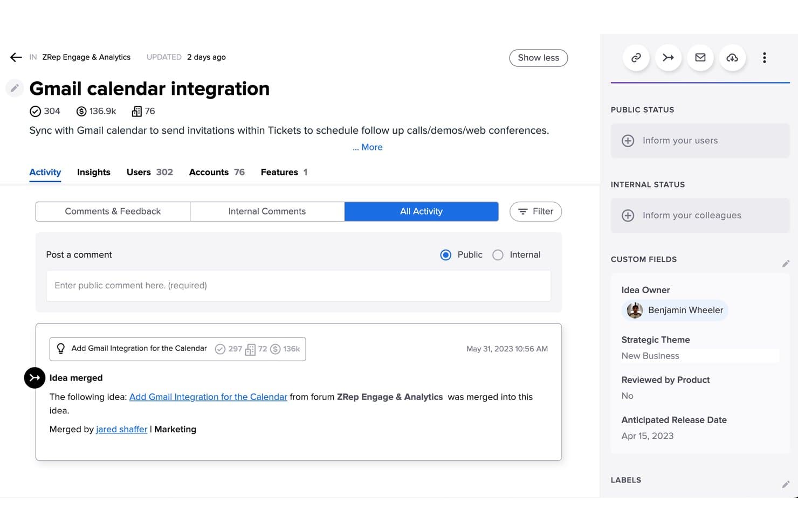Click the ZRep Engage & Analytics forum link
This screenshot has width=798, height=532.
[x=86, y=57]
